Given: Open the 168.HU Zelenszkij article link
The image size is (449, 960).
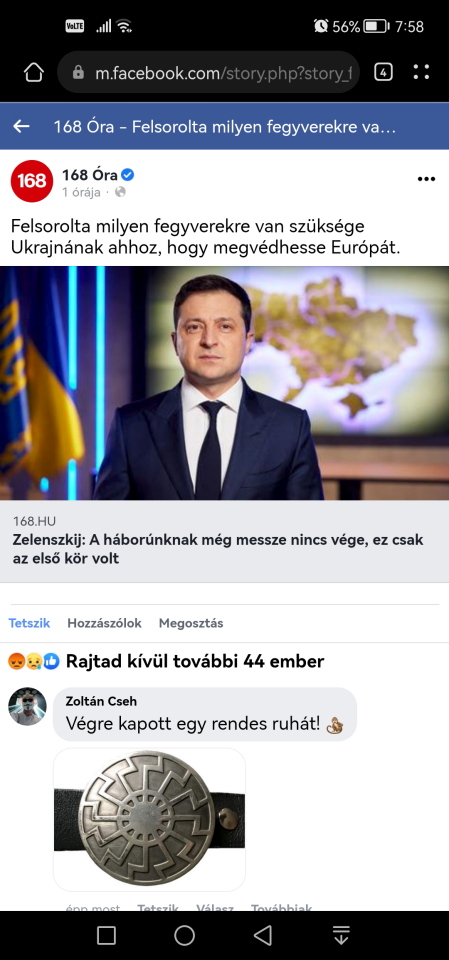Looking at the screenshot, I should [x=224, y=541].
